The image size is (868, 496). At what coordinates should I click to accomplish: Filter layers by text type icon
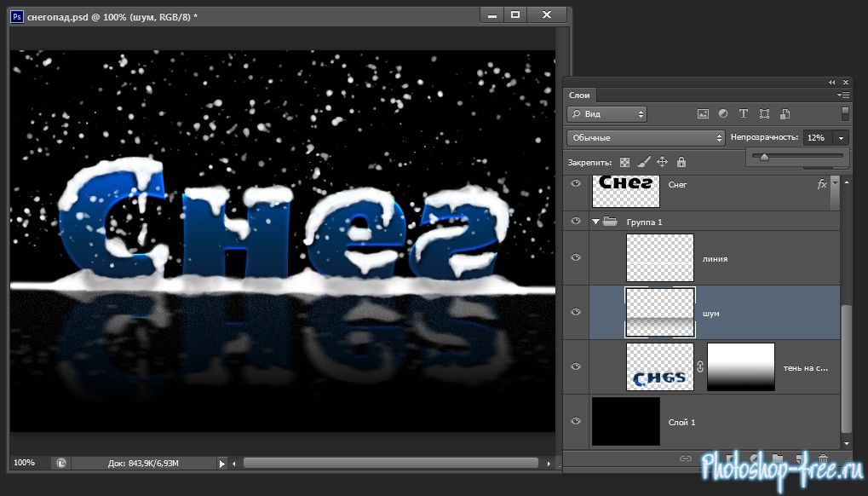point(744,113)
